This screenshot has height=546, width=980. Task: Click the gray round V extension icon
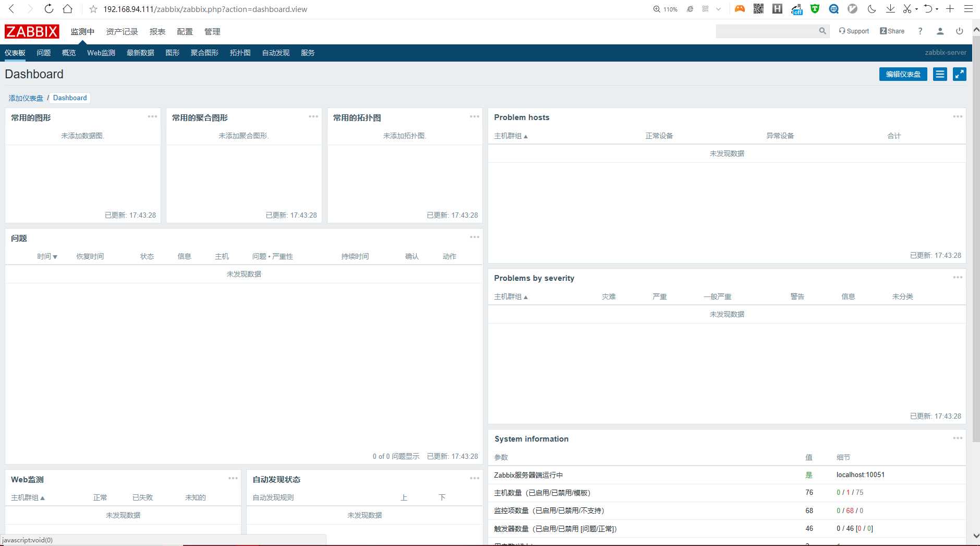852,9
